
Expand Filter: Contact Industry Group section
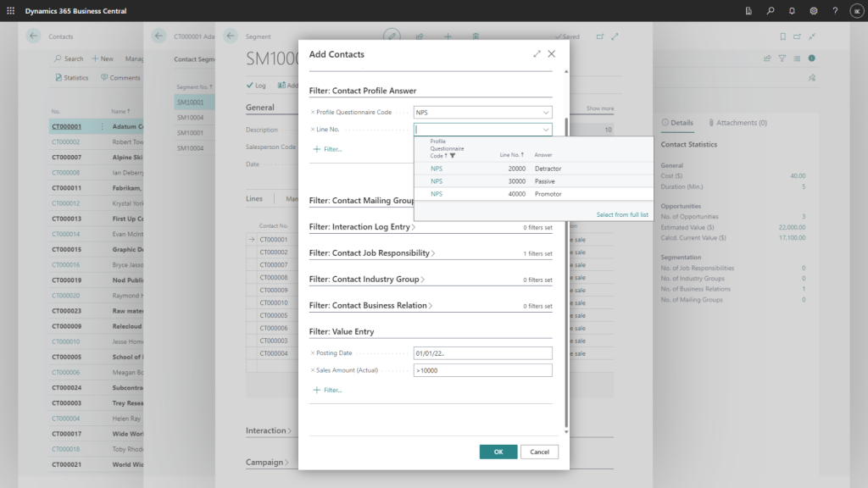coord(366,280)
